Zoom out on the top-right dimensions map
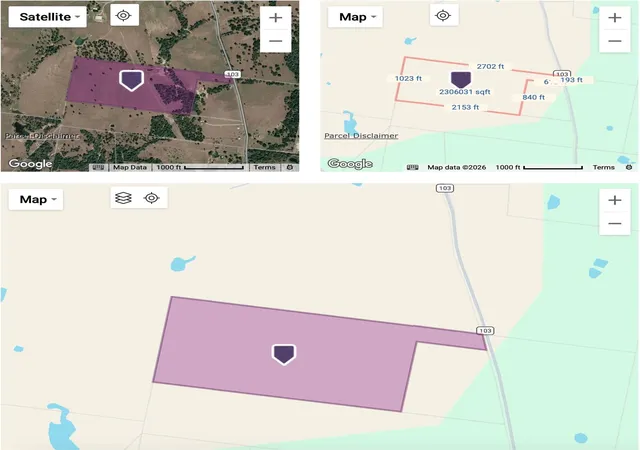The width and height of the screenshot is (640, 450). pyautogui.click(x=615, y=41)
